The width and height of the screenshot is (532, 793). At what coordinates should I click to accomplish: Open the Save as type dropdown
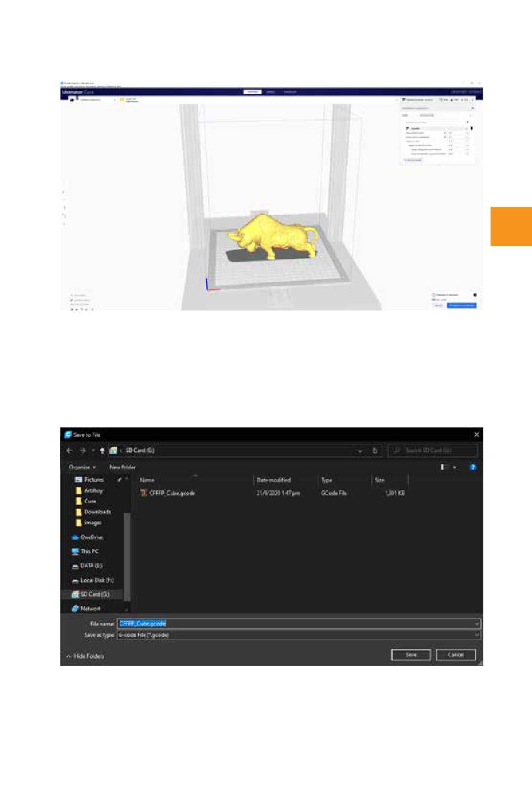click(299, 635)
